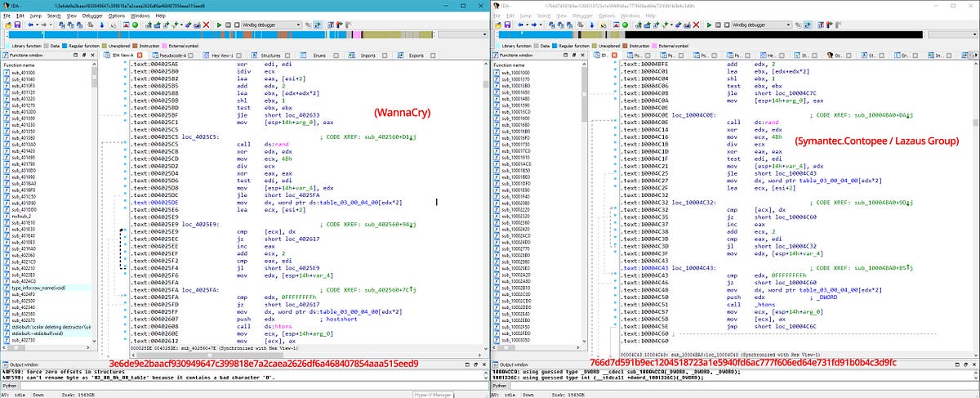Start debugger green play icon, right IDA
Viewport: 980px width, 398px height.
coord(709,25)
